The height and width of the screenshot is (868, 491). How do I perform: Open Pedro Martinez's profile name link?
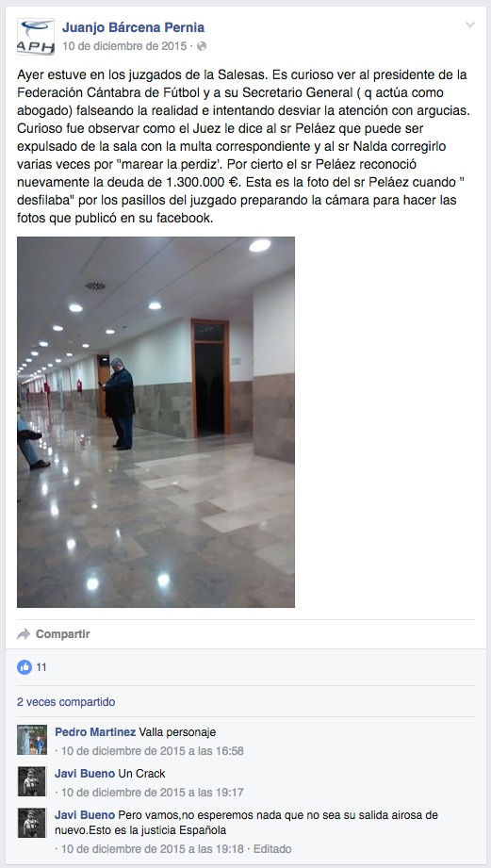[95, 732]
